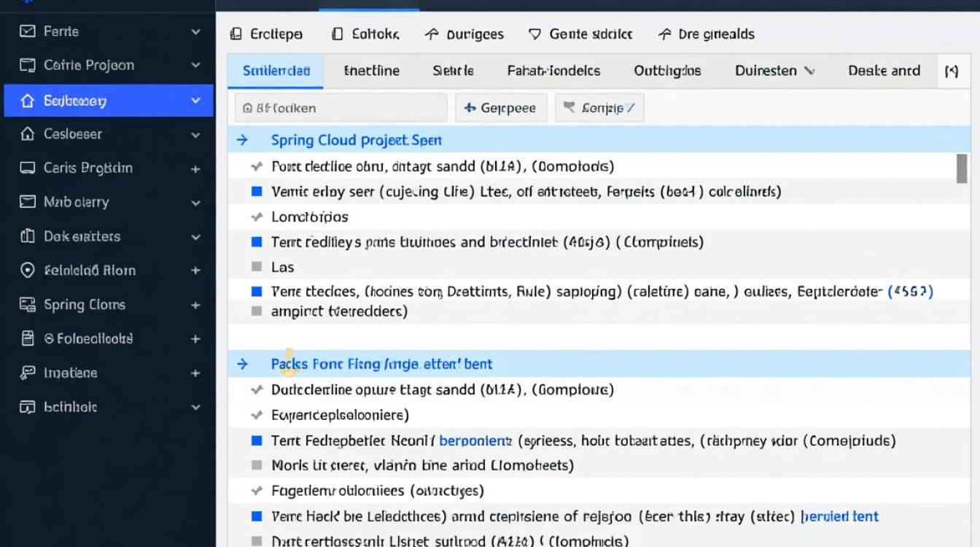Screen dimensions: 980x547
Task: Expand the Cafrie Projeon sidebar chevron
Action: [195, 66]
